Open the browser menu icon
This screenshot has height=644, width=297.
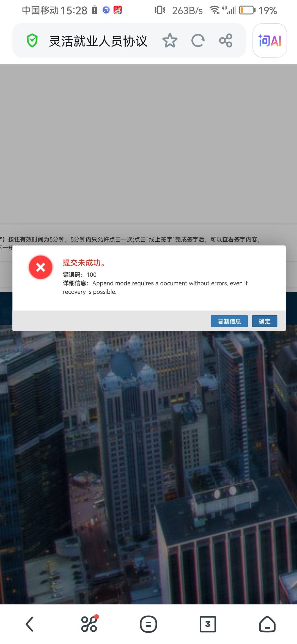(x=148, y=624)
